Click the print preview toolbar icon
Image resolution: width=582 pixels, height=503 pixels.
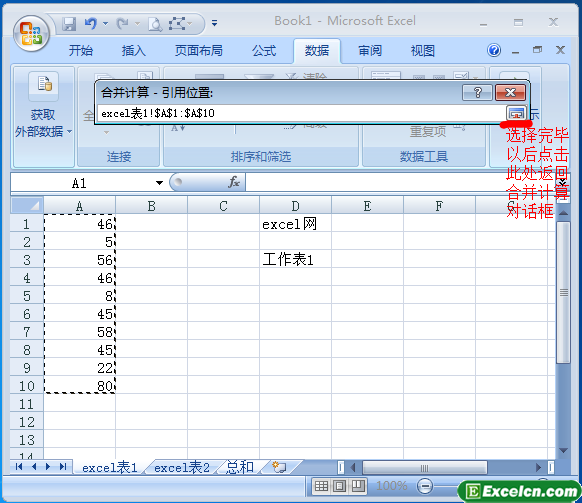pyautogui.click(x=155, y=25)
